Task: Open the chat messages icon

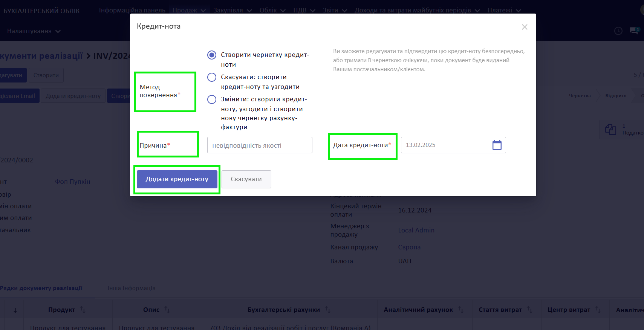Action: pos(635,31)
